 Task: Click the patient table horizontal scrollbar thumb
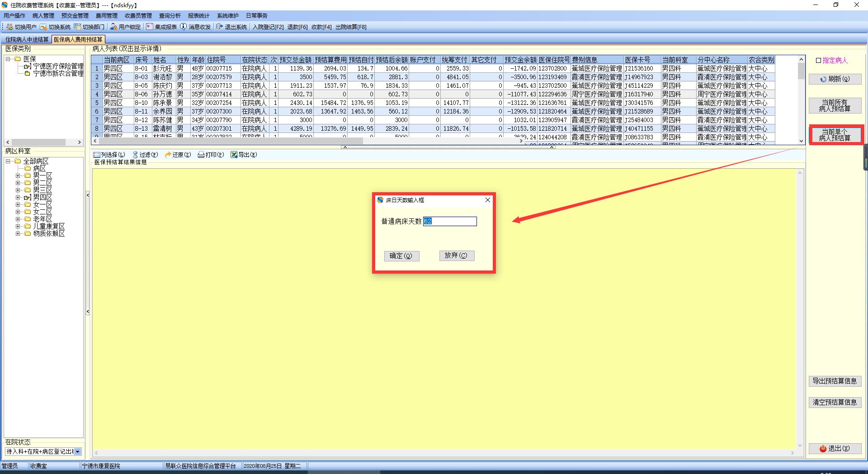[x=231, y=141]
